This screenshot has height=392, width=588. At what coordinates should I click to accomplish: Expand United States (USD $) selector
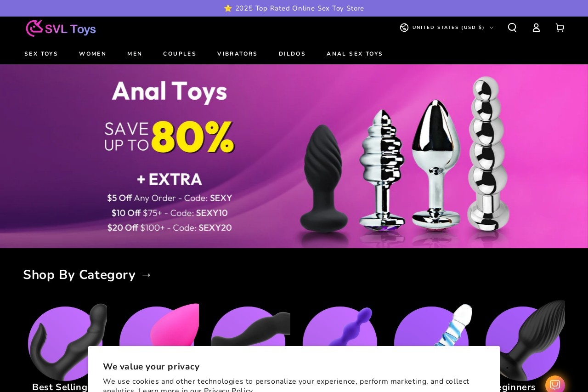447,28
